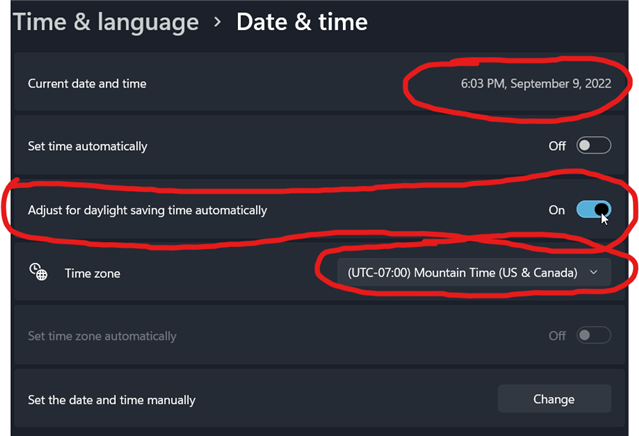Open the Mountain Time zone dropdown

point(474,272)
